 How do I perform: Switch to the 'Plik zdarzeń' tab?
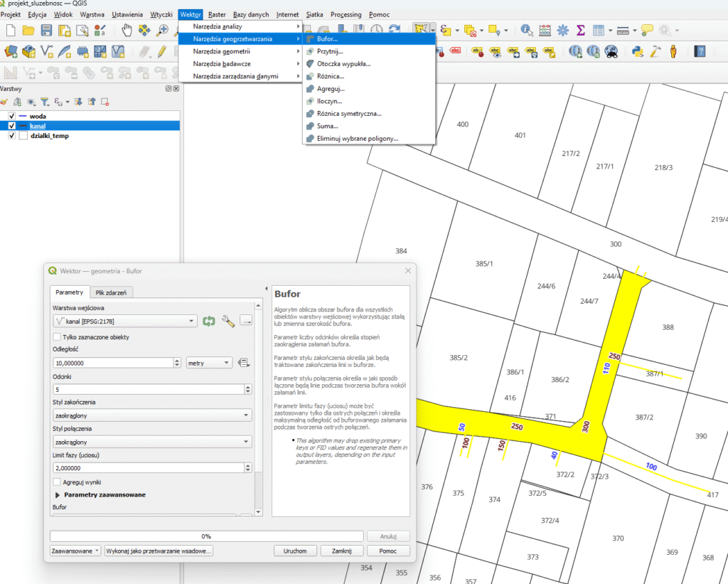tap(112, 292)
